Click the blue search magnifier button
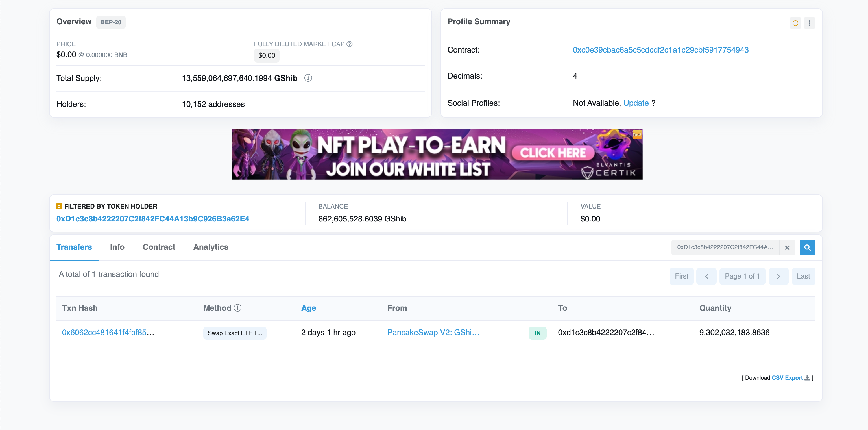 tap(807, 247)
